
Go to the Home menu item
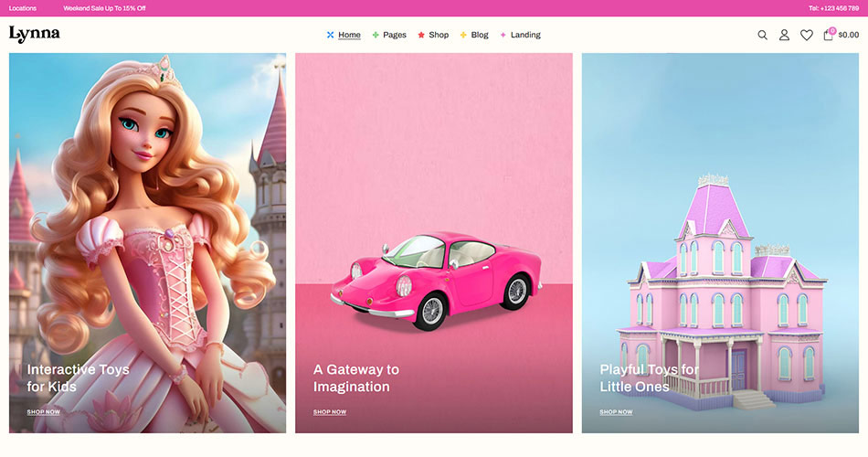click(349, 35)
